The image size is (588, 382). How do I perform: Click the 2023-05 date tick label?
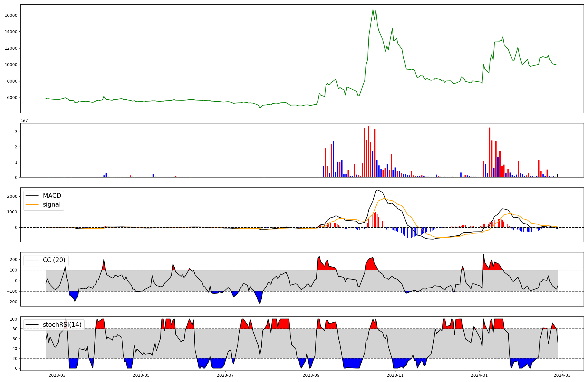coord(141,375)
